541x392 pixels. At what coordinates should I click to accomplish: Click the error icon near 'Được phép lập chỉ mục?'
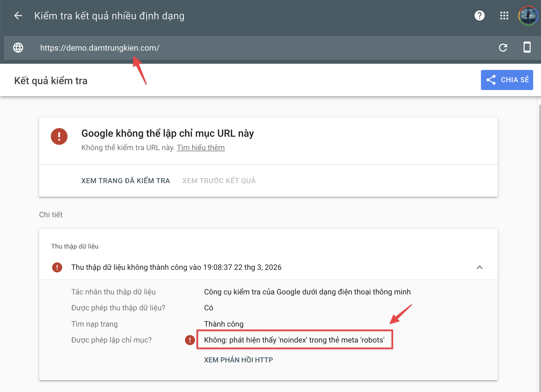pyautogui.click(x=190, y=340)
